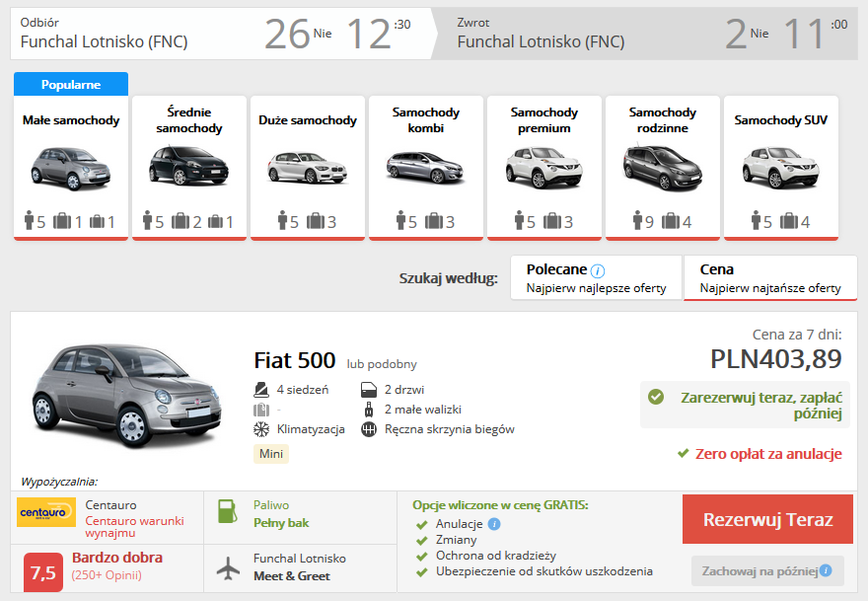Click the pickup time 12:30
This screenshot has width=868, height=601.
point(379,34)
